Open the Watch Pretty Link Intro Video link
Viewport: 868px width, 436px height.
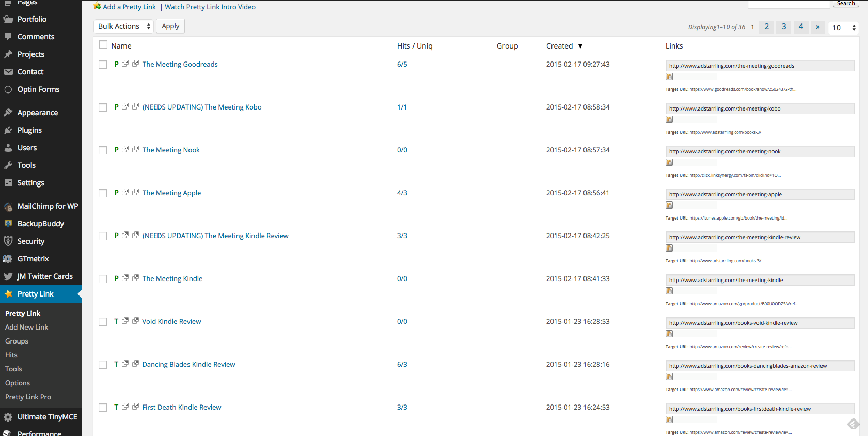click(210, 7)
